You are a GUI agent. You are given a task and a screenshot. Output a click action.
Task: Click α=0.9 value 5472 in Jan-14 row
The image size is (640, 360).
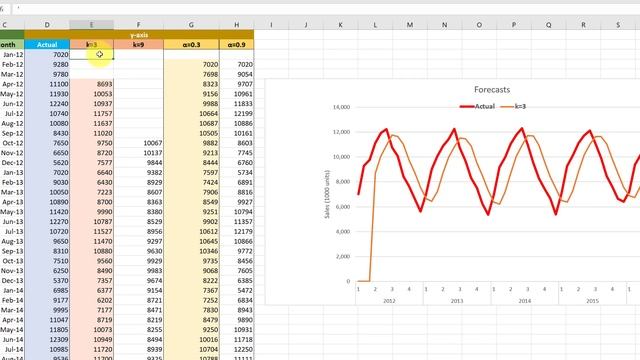(236, 290)
